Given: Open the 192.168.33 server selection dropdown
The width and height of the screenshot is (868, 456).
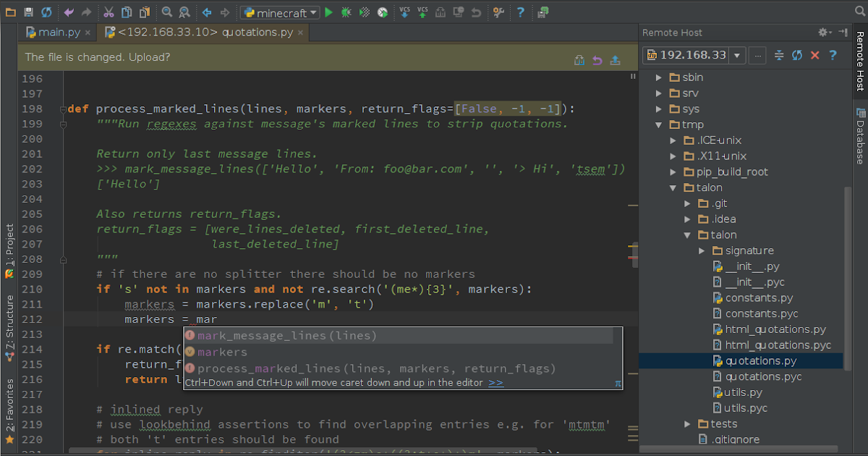Looking at the screenshot, I should [x=736, y=54].
